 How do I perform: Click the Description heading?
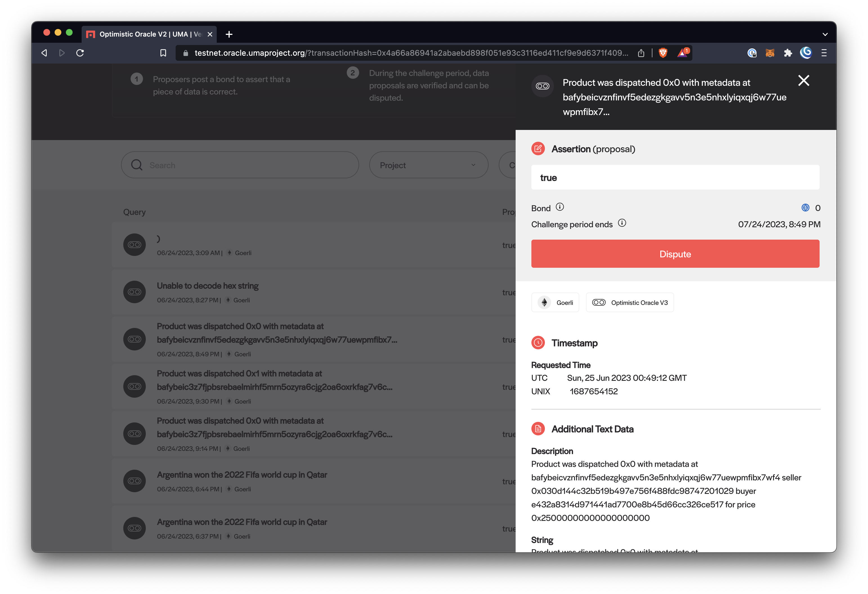552,451
